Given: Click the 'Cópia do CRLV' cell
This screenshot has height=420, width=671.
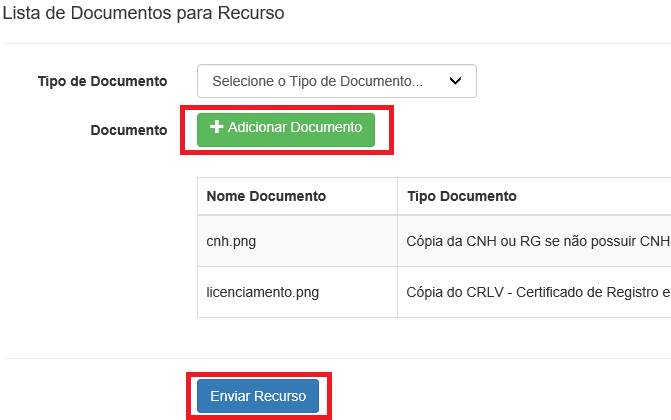Looking at the screenshot, I should (534, 292).
